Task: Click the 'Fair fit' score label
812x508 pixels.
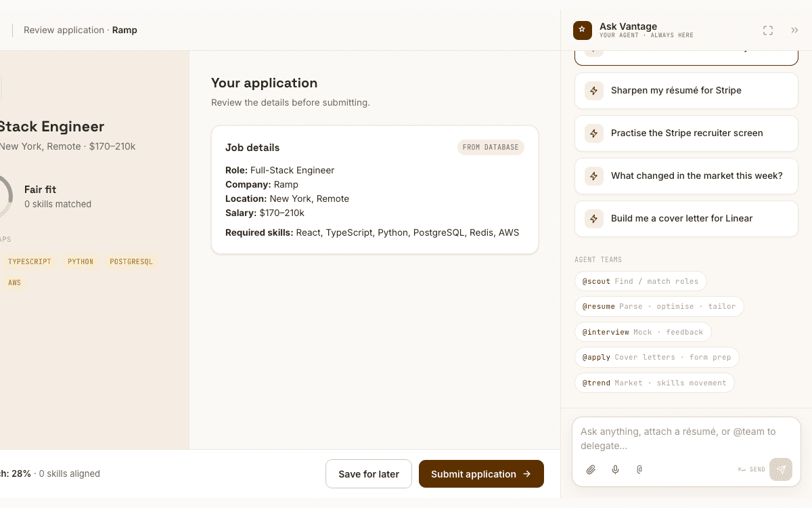Action: [40, 190]
